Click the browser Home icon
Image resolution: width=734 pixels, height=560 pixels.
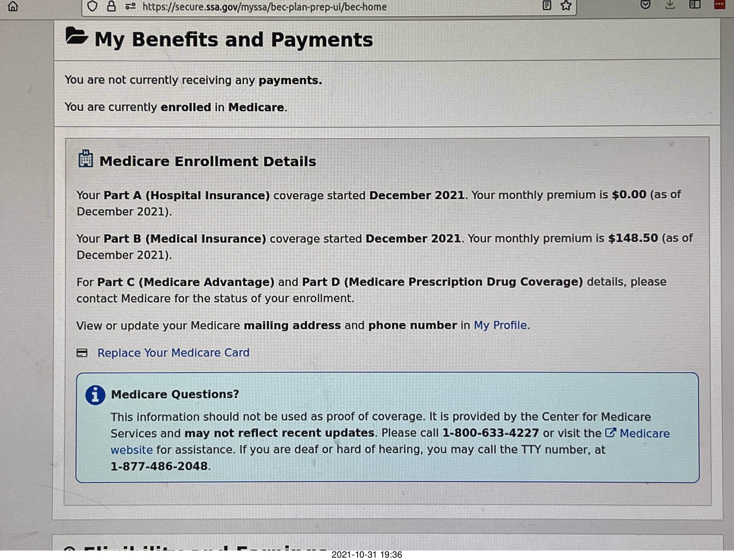(x=13, y=6)
